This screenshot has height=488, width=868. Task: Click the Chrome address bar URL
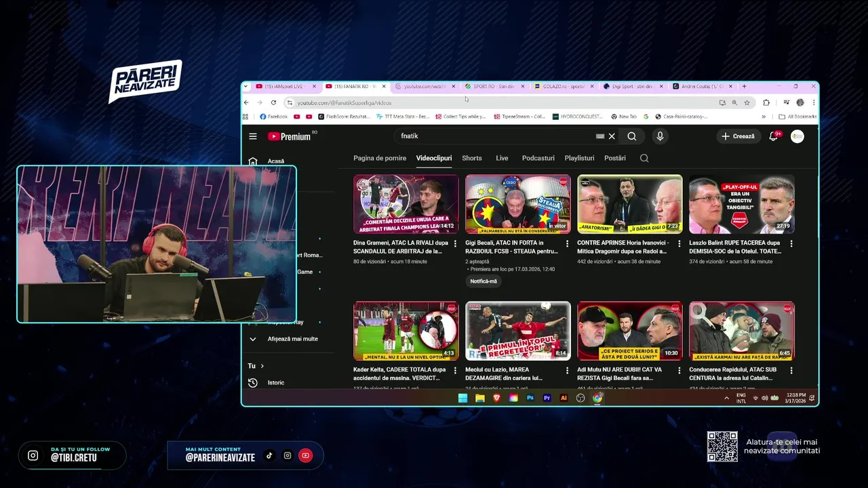pyautogui.click(x=344, y=103)
